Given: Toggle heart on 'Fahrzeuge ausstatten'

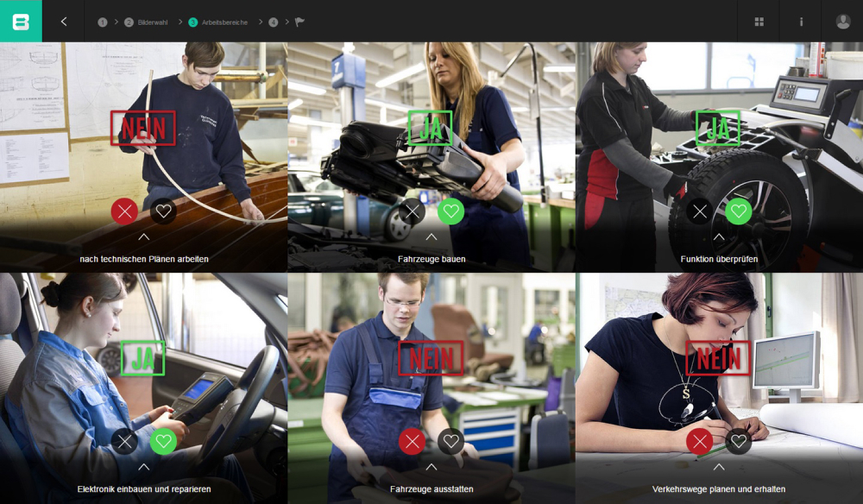Looking at the screenshot, I should (x=450, y=442).
